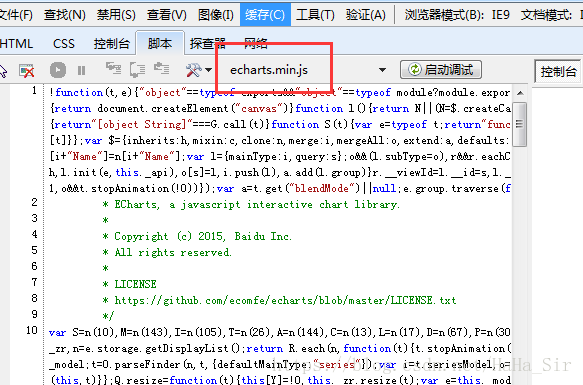Click the 启动调试 button
583x385 pixels.
point(441,70)
